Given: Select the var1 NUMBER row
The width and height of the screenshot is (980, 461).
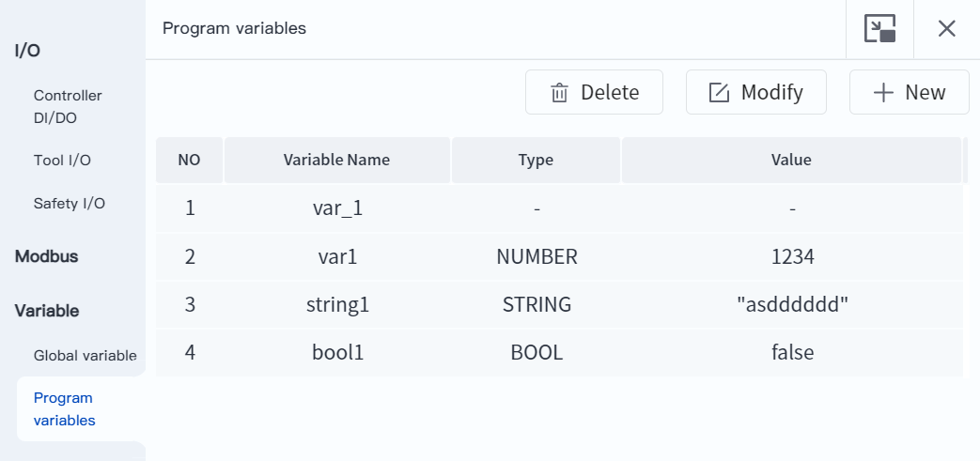Looking at the screenshot, I should click(336, 256).
